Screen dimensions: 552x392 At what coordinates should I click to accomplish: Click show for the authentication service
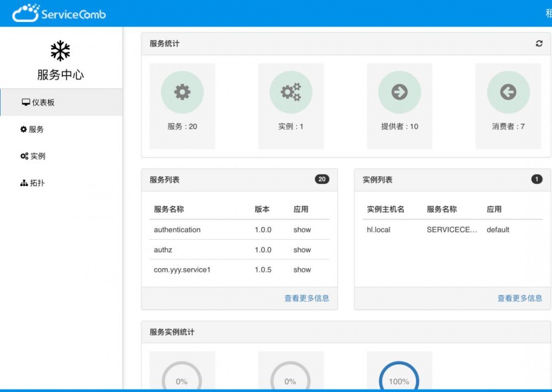pyautogui.click(x=302, y=230)
